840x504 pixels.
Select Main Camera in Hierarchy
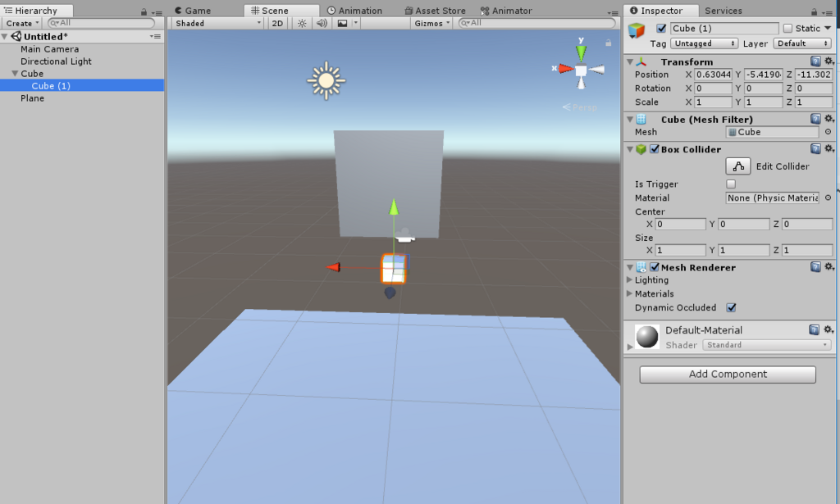pos(50,48)
